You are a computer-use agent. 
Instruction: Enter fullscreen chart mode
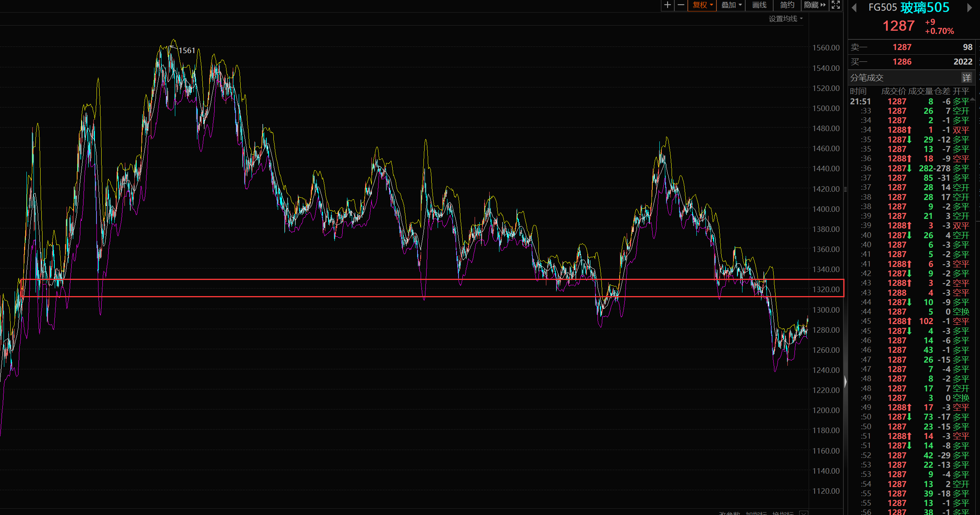(835, 5)
